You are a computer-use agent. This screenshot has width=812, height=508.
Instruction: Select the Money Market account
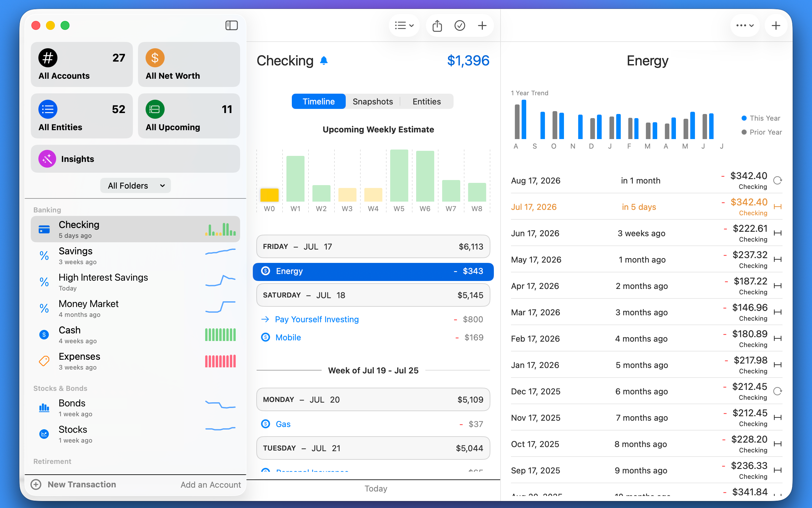click(135, 308)
